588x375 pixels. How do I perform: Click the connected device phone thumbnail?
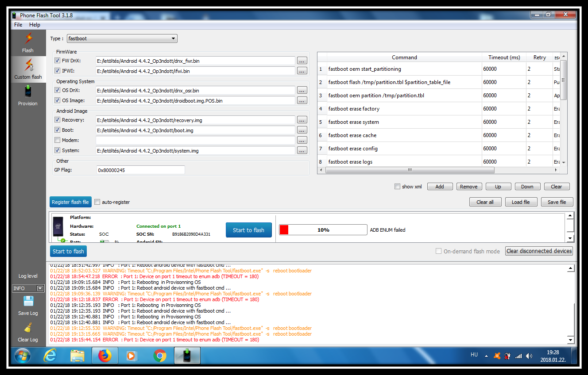coord(58,227)
